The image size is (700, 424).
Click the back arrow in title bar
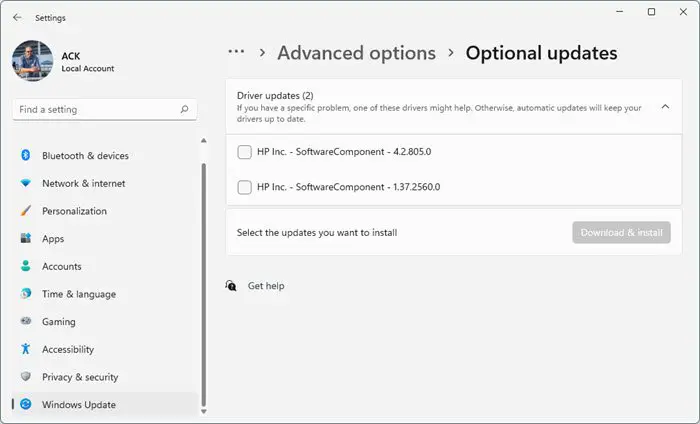click(x=17, y=17)
